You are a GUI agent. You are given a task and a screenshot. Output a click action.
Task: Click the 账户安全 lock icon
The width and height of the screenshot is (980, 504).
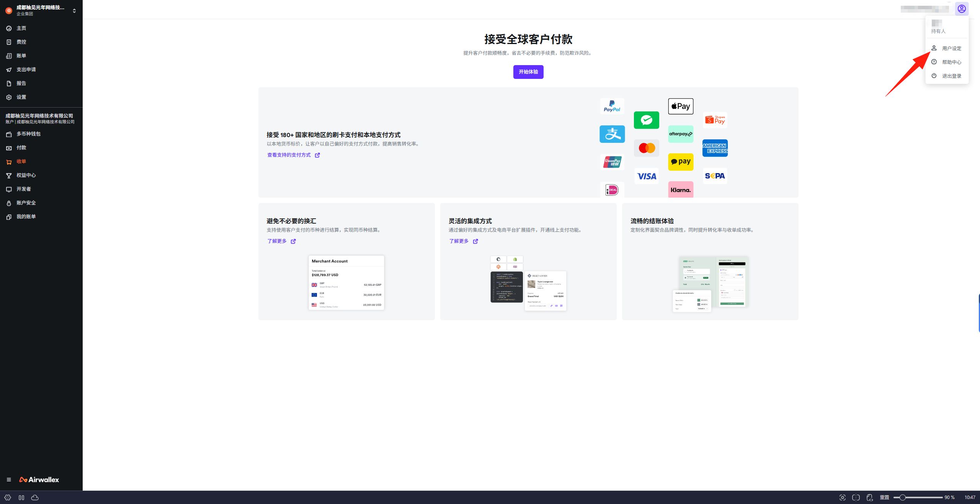(x=9, y=203)
